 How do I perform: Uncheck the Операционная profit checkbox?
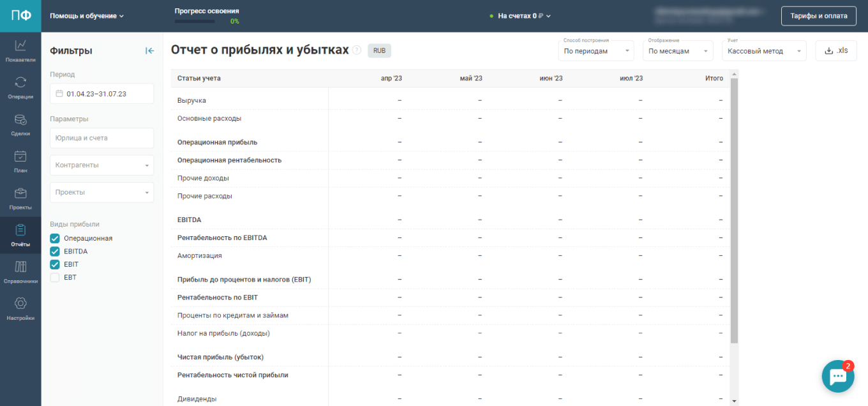point(55,238)
